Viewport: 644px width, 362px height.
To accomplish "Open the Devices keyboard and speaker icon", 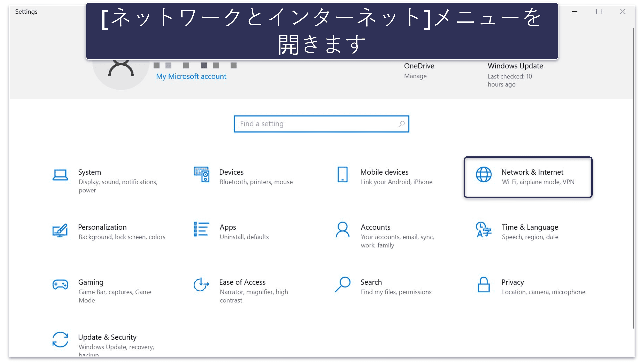I will 201,174.
